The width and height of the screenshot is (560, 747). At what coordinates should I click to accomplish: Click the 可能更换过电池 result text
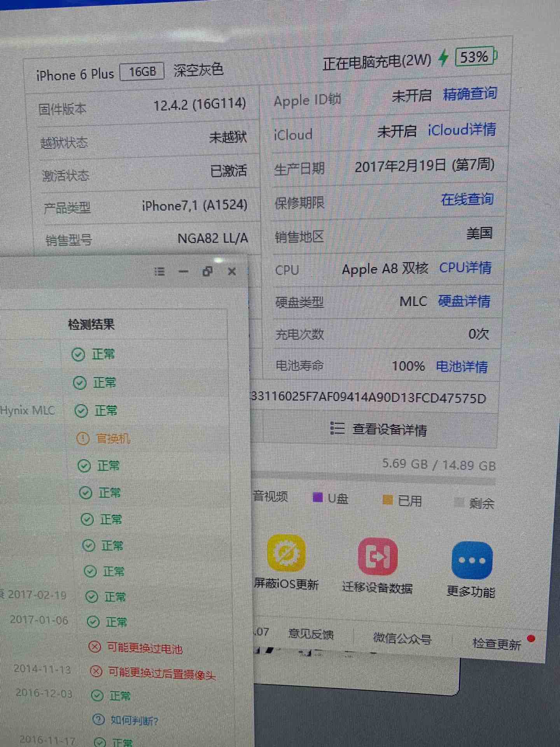point(145,648)
